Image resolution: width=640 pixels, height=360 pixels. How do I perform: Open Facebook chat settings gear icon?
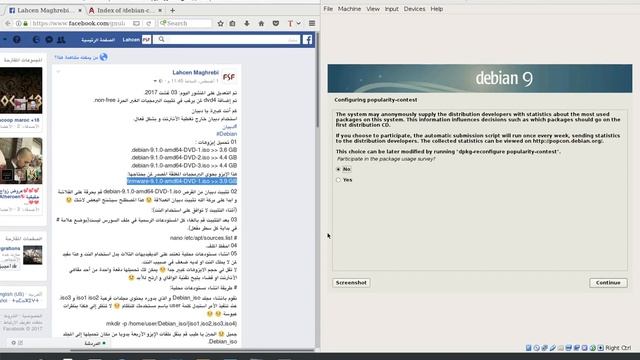click(14, 343)
